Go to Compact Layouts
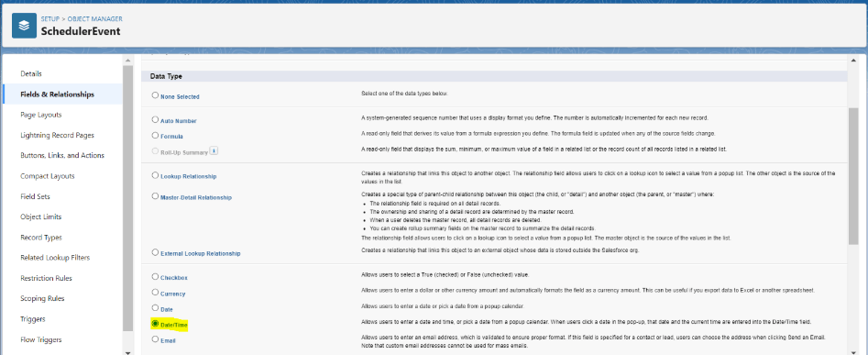 pyautogui.click(x=48, y=176)
